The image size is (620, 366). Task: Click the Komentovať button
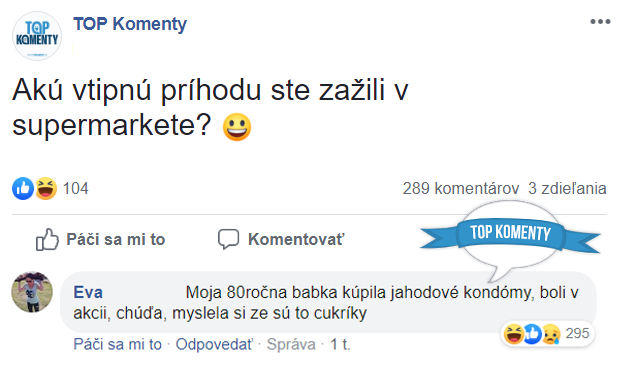[282, 240]
